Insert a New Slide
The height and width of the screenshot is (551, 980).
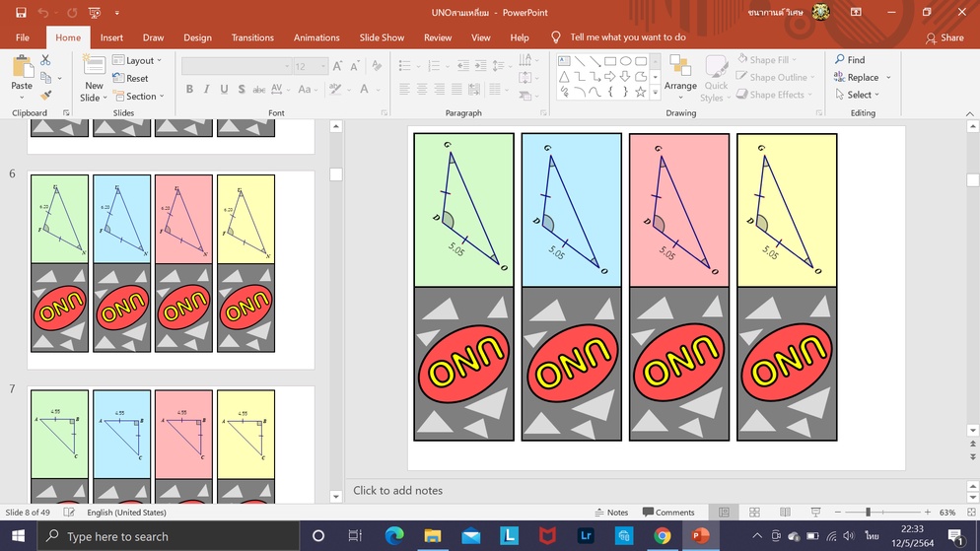tap(94, 79)
